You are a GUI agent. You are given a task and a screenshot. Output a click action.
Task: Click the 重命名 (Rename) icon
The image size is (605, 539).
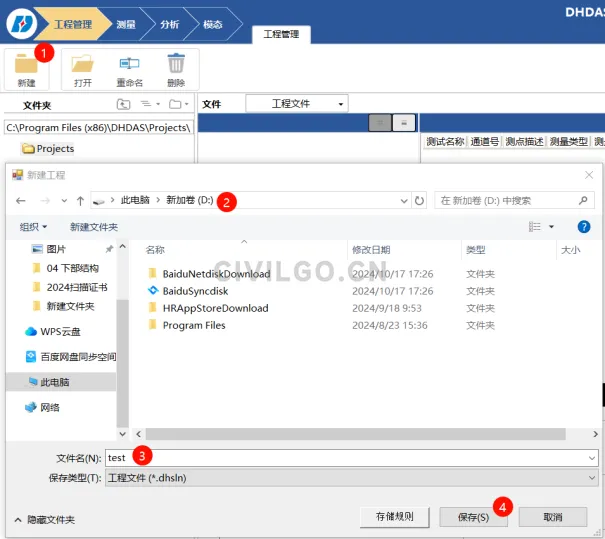tap(129, 66)
